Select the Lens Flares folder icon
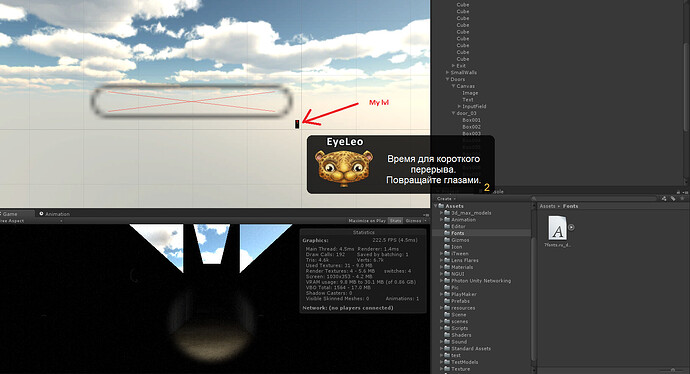690x374 pixels. pos(447,260)
